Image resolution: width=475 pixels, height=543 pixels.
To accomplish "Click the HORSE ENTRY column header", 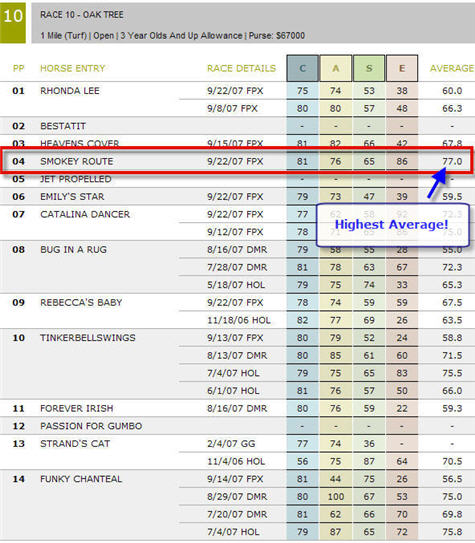I will coord(73,68).
